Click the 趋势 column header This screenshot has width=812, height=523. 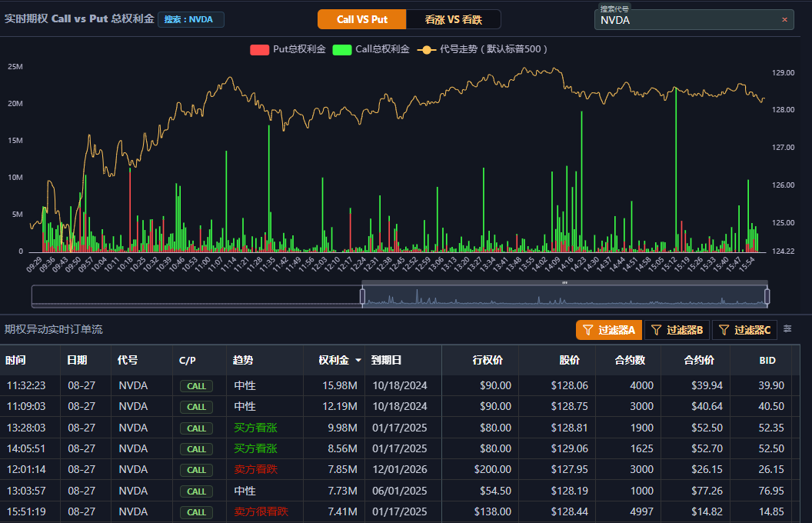tap(243, 361)
